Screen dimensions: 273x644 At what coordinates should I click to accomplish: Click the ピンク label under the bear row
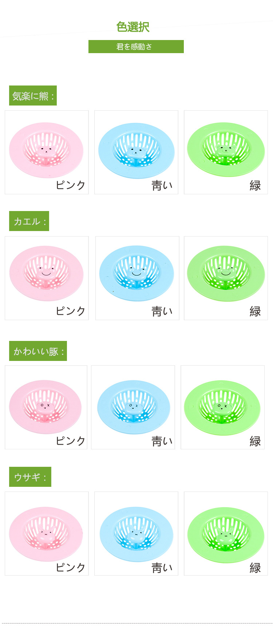(71, 185)
